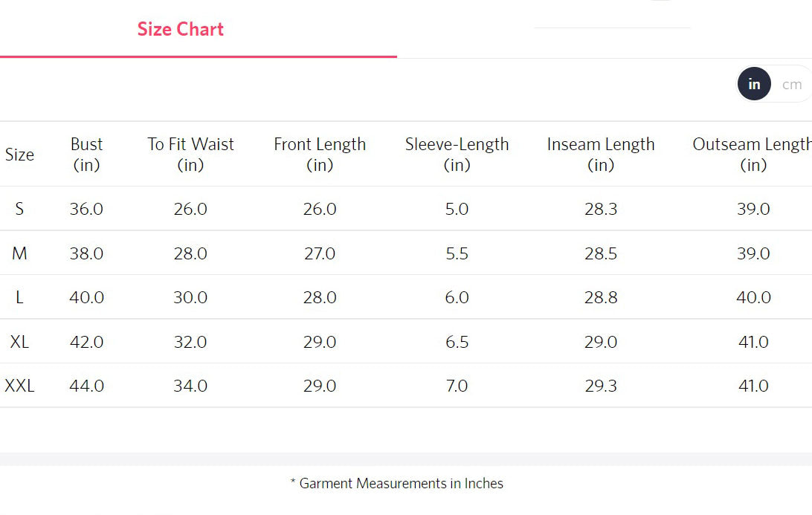Click the Bust column header
The height and width of the screenshot is (515, 812).
pyautogui.click(x=86, y=154)
